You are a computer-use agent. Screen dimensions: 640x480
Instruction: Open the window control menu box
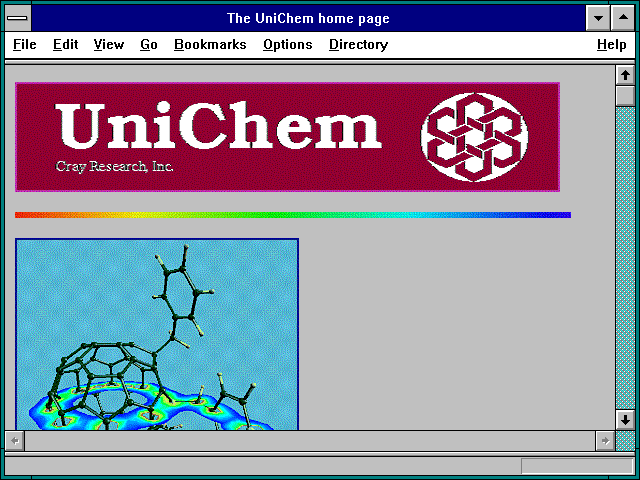pyautogui.click(x=18, y=18)
